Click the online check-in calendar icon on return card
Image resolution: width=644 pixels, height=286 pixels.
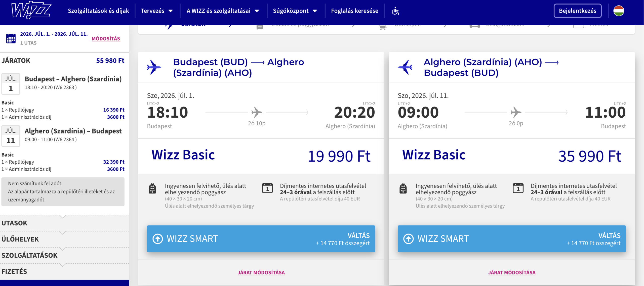(x=518, y=188)
